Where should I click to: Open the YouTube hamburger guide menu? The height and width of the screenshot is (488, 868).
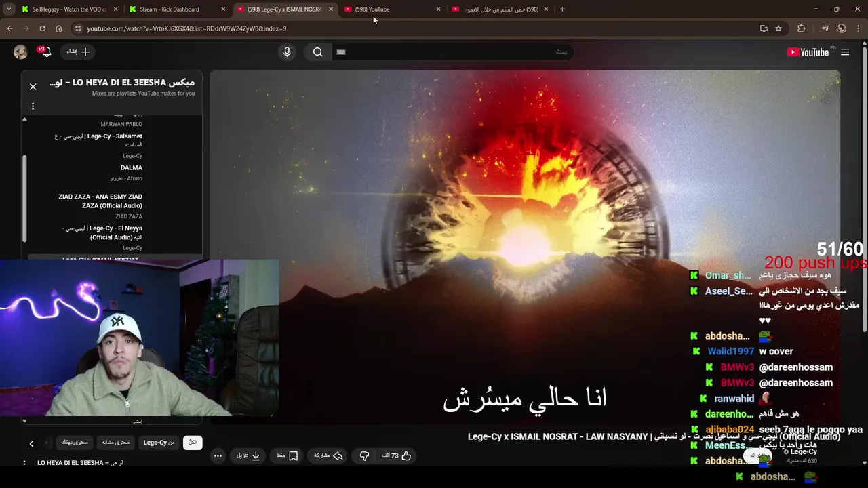point(845,52)
